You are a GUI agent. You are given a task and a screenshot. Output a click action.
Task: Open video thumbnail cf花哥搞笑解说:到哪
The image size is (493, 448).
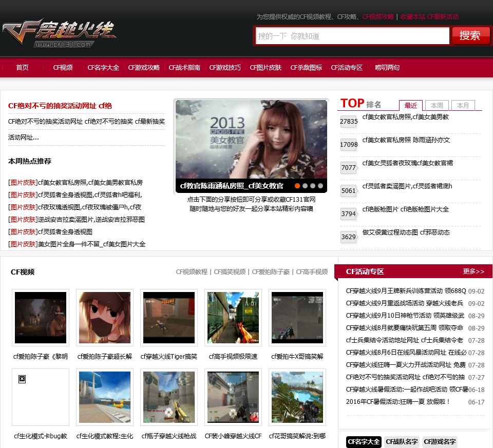[x=297, y=397]
